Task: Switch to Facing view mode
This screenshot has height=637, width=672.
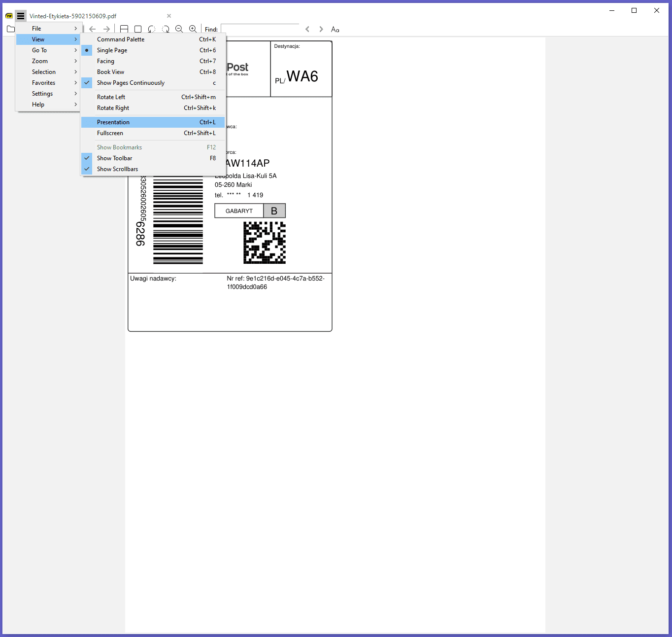Action: [x=153, y=61]
